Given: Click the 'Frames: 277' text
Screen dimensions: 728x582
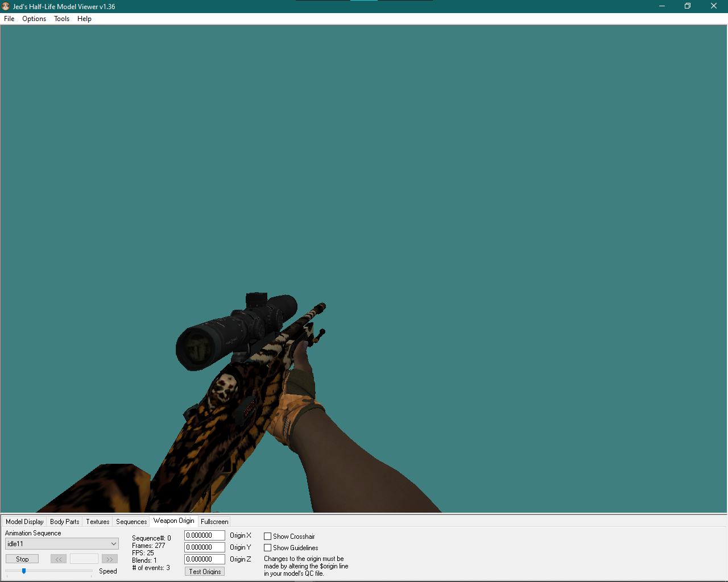Looking at the screenshot, I should [148, 546].
